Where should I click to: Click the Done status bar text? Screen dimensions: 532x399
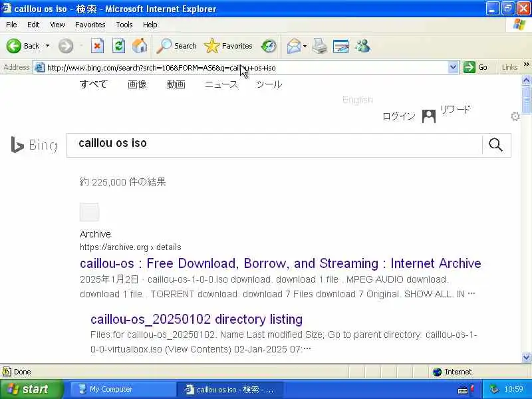tap(23, 372)
